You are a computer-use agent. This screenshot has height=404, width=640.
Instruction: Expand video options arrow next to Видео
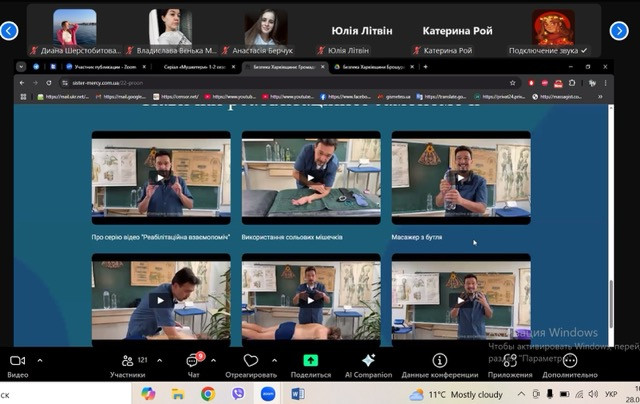click(x=40, y=360)
